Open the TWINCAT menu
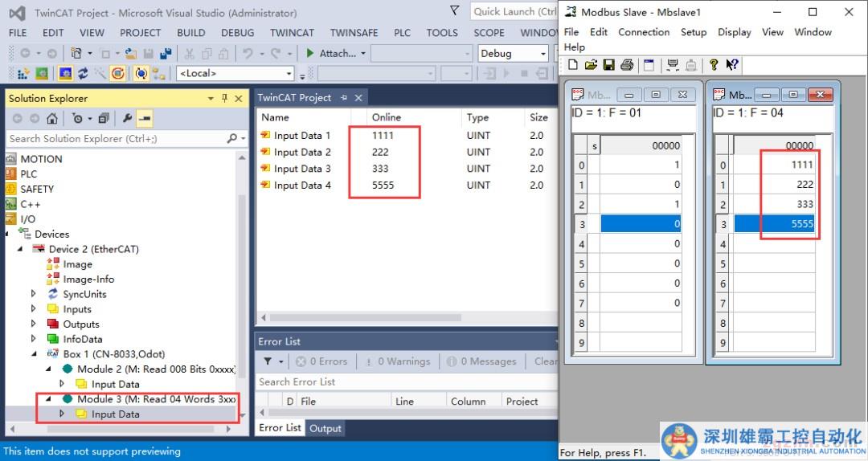Screen dimensions: 868x461 tap(292, 33)
